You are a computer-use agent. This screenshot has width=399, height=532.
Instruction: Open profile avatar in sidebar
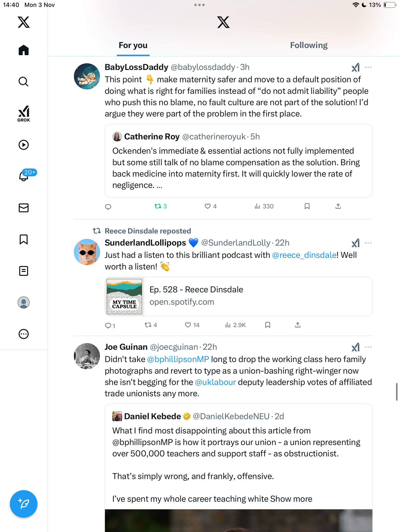24,302
